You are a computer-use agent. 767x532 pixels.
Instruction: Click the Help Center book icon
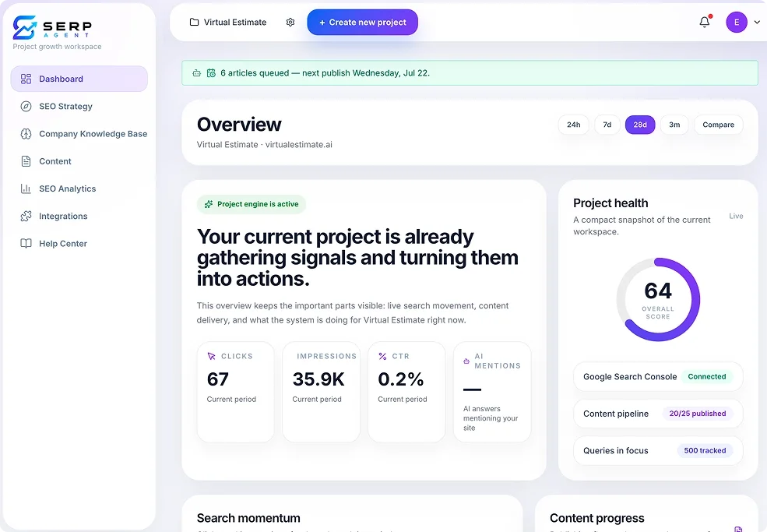point(26,243)
